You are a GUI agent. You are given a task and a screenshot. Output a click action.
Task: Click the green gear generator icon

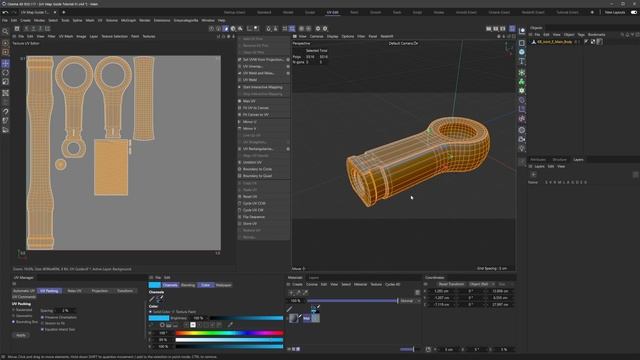coord(522,91)
